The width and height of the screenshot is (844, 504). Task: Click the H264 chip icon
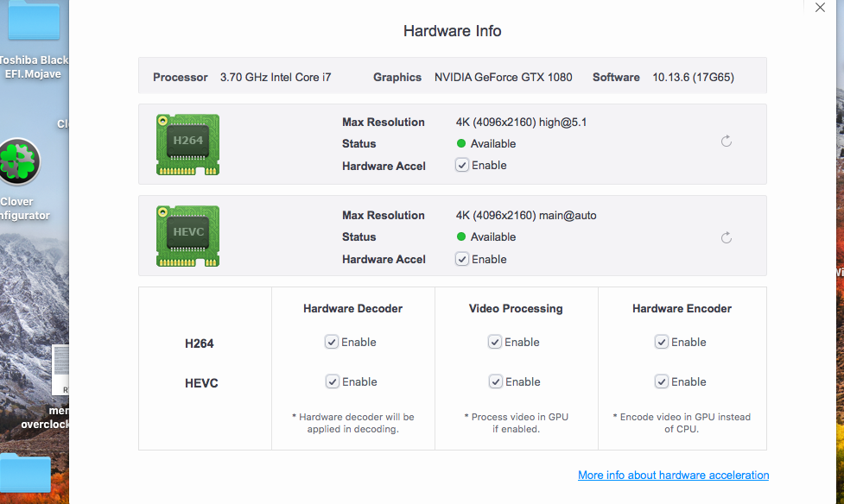point(187,145)
